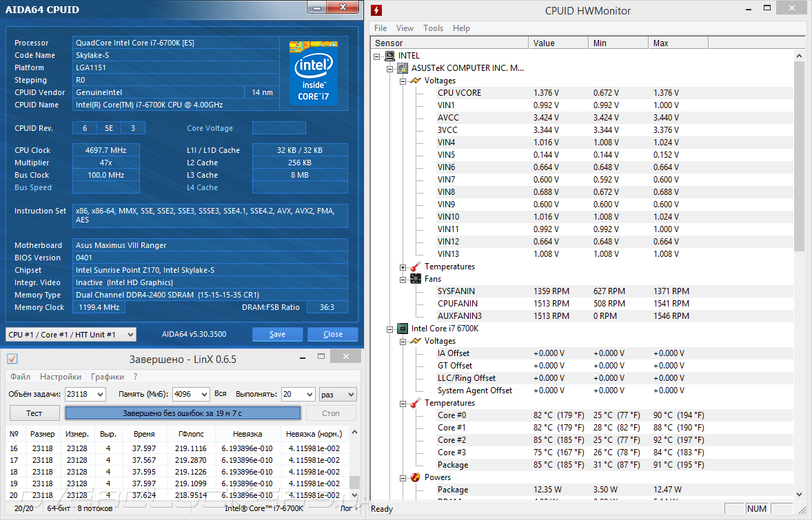Open the Память (МиБ) 4096 dropdown

203,395
